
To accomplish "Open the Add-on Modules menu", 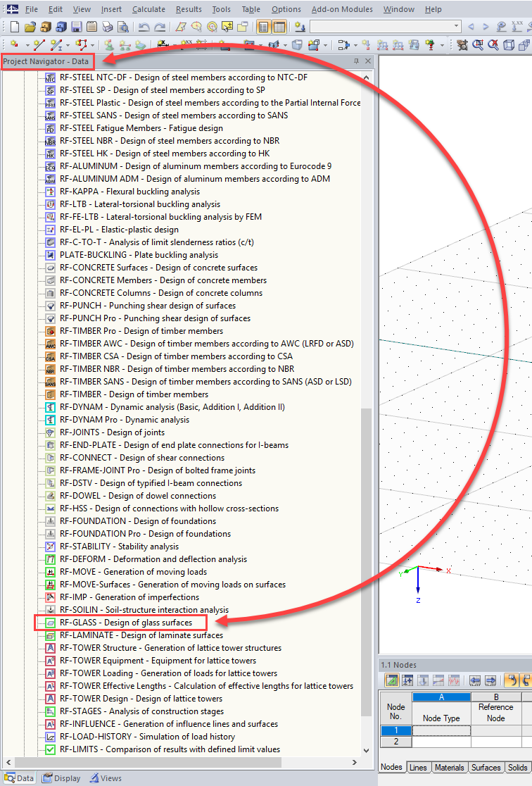I will coord(342,9).
